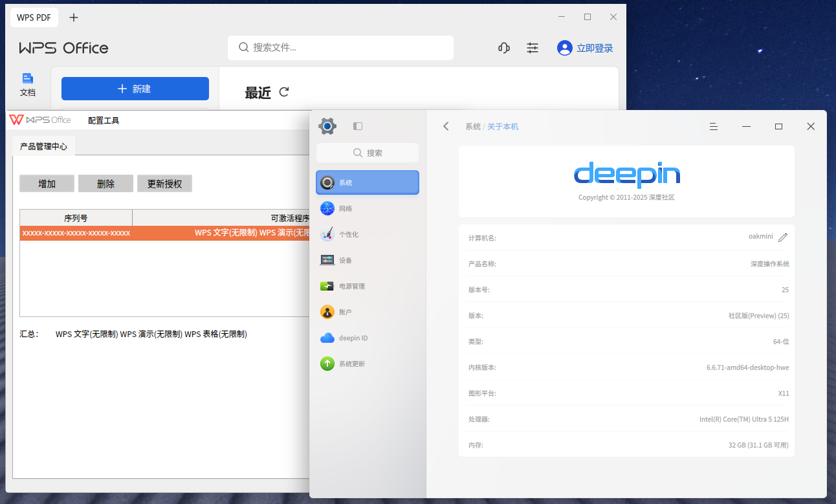Click the 关于本机 breadcrumb text
Viewport: 836px width, 504px height.
pos(503,126)
